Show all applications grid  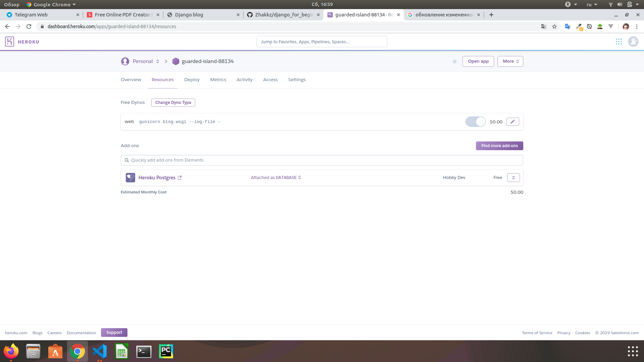pyautogui.click(x=633, y=351)
